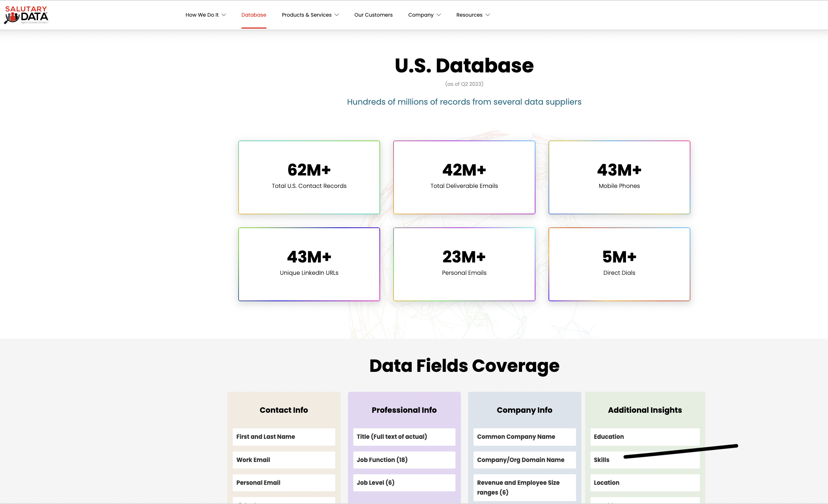
Task: Open the Database nav tab
Action: click(253, 15)
